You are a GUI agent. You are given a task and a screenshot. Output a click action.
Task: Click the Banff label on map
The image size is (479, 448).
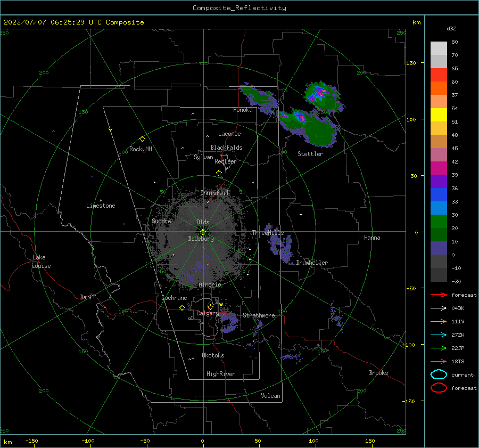tap(88, 297)
